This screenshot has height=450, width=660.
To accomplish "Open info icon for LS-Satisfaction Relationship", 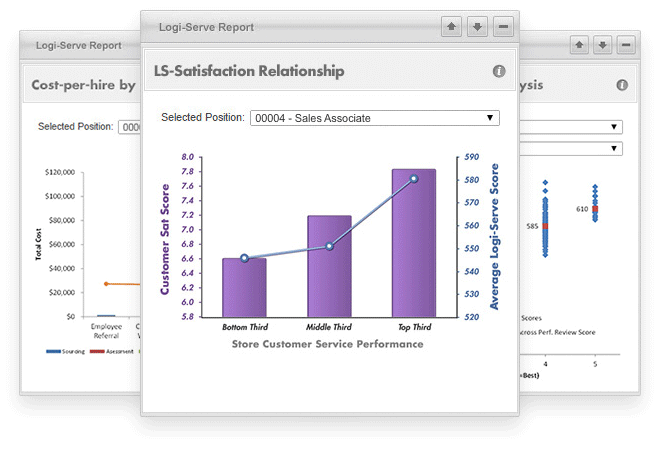I will click(499, 71).
